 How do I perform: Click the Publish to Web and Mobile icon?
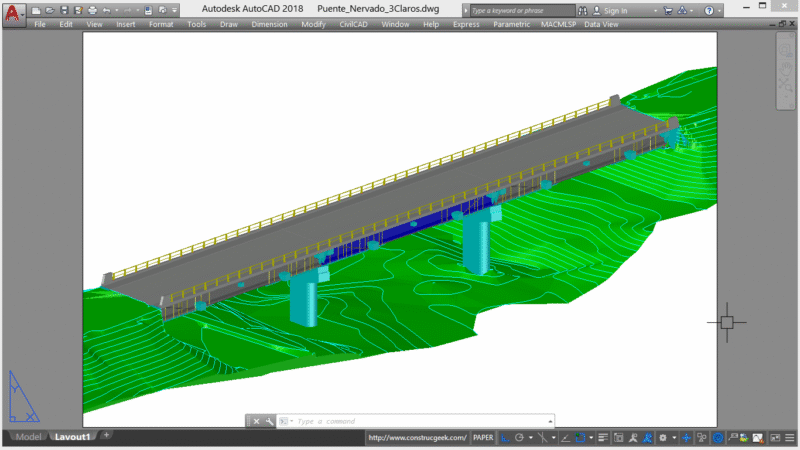[x=148, y=10]
